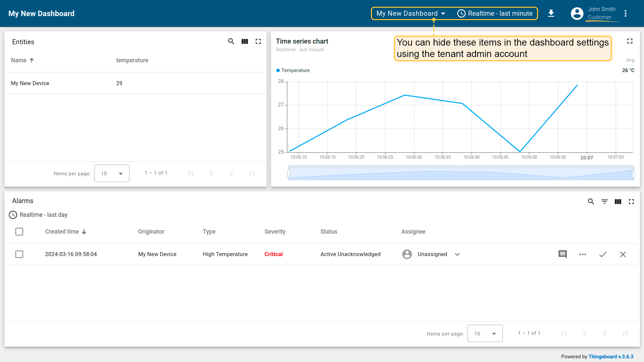Check the 2024-03-16 alarm row checkbox
Screen dimensions: 644x362
point(19,254)
